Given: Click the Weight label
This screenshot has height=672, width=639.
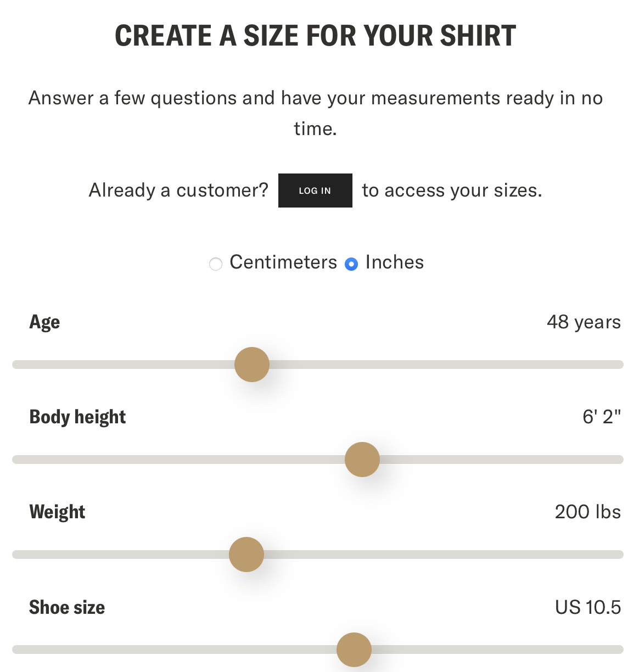Looking at the screenshot, I should point(57,512).
